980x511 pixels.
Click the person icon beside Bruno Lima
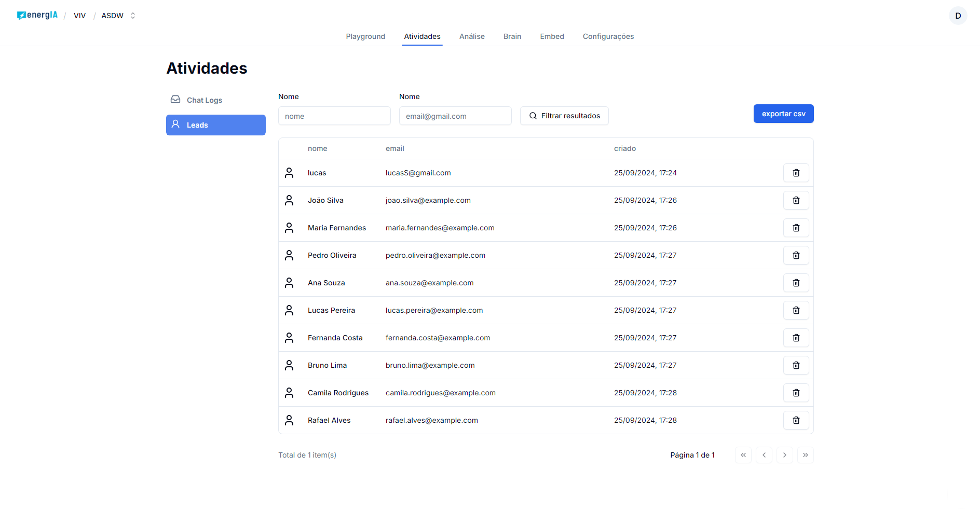pyautogui.click(x=289, y=365)
